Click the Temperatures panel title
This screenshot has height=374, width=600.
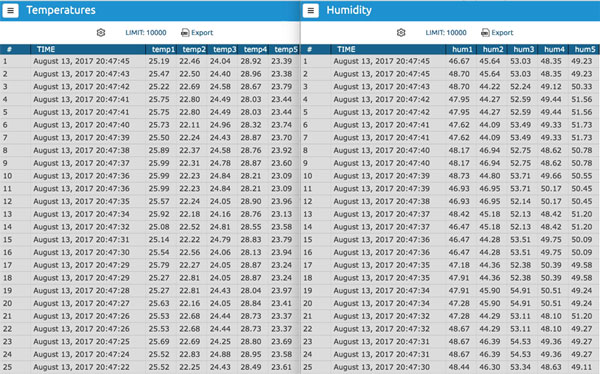[61, 10]
